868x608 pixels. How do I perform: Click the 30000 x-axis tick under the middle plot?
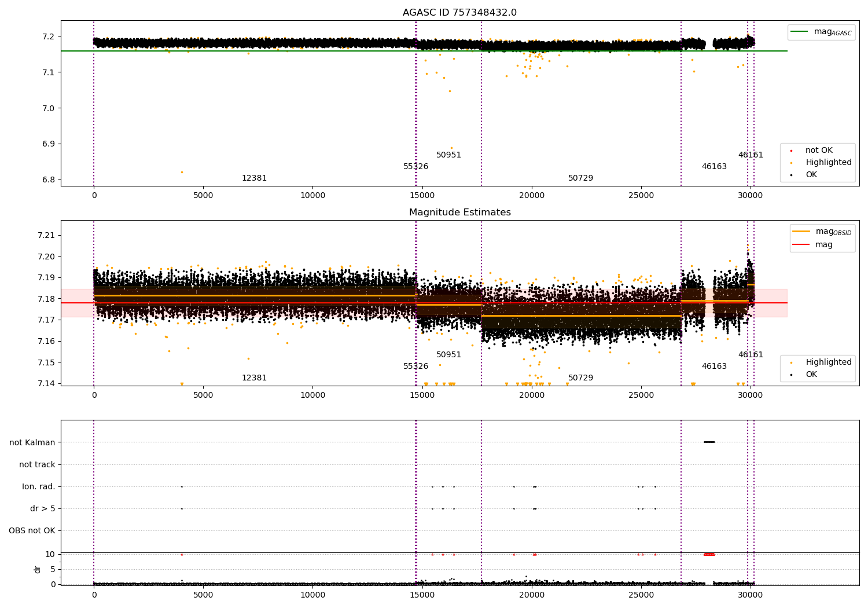point(751,395)
